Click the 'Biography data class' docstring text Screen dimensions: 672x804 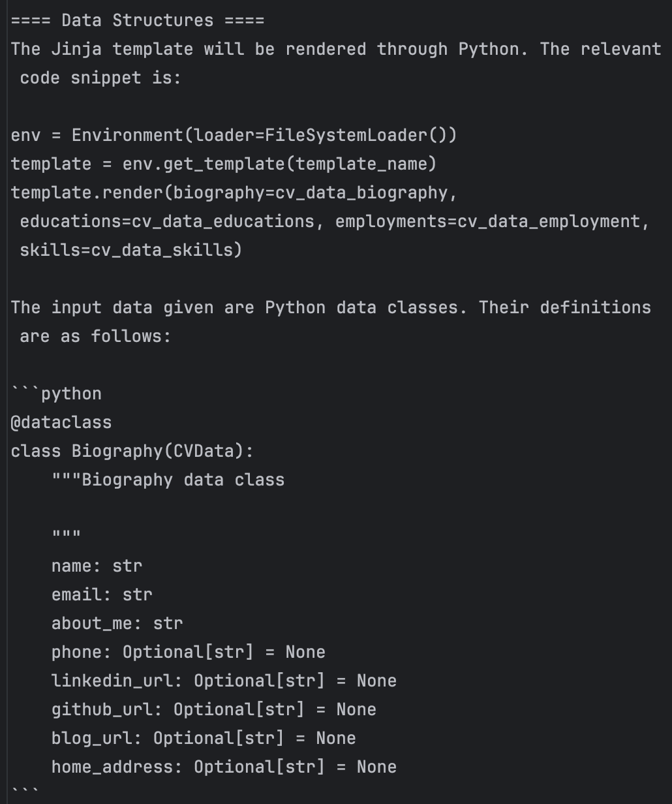(183, 480)
